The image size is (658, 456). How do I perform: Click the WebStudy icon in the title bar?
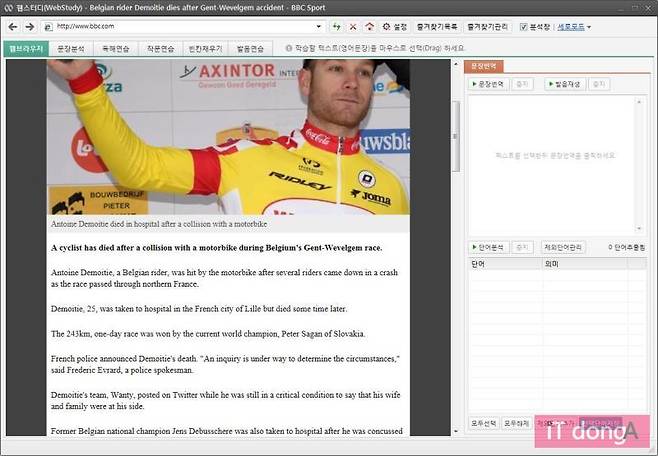pyautogui.click(x=8, y=8)
